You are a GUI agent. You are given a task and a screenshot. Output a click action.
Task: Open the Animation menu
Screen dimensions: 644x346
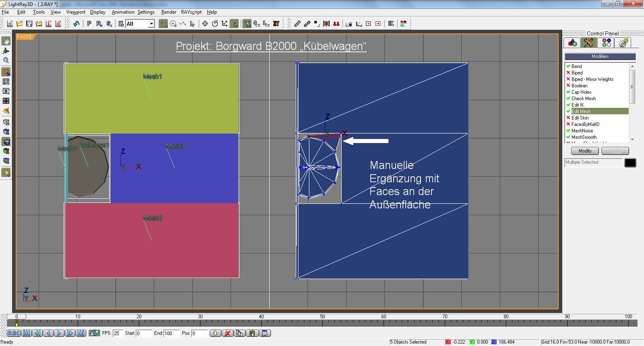coord(123,12)
